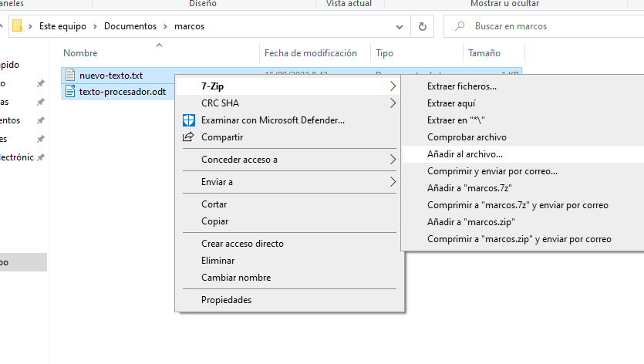Choose Conceder acceso a
The height and width of the screenshot is (364, 644).
(x=289, y=160)
